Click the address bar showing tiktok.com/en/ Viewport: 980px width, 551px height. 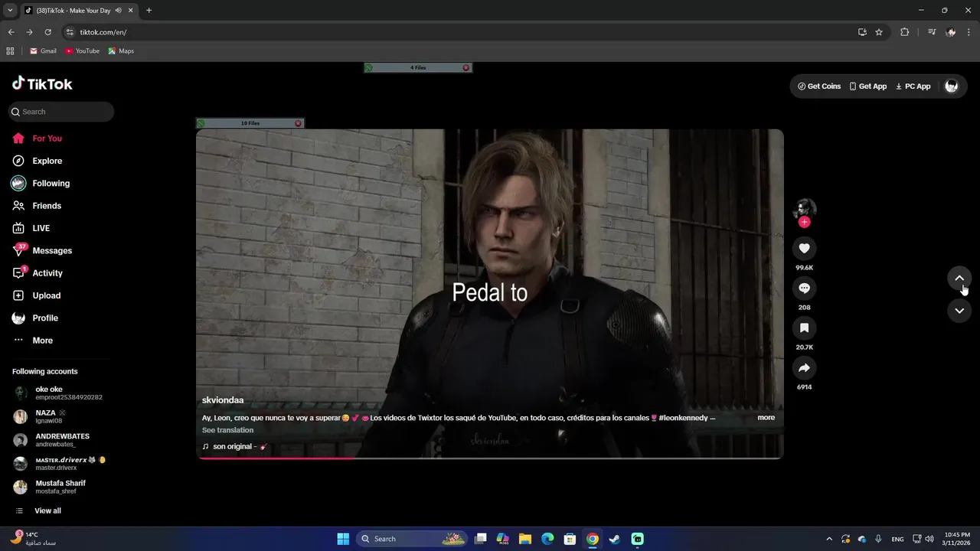pos(458,32)
